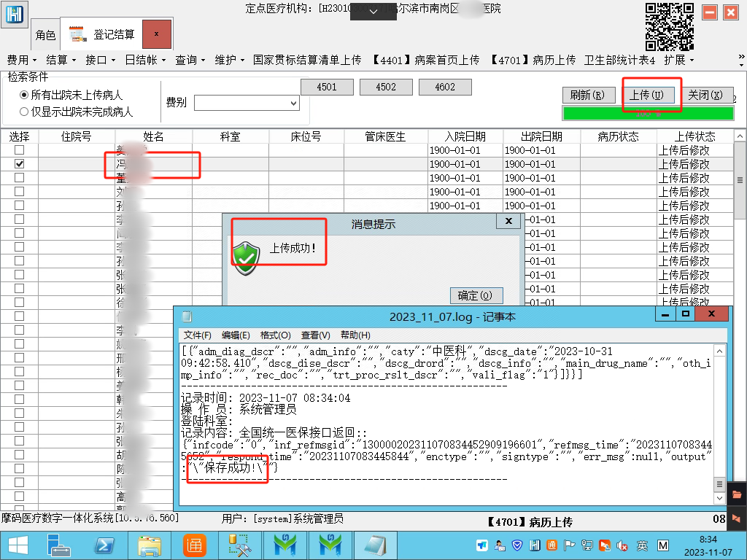Open Server Manager taskbar icon

point(59,545)
